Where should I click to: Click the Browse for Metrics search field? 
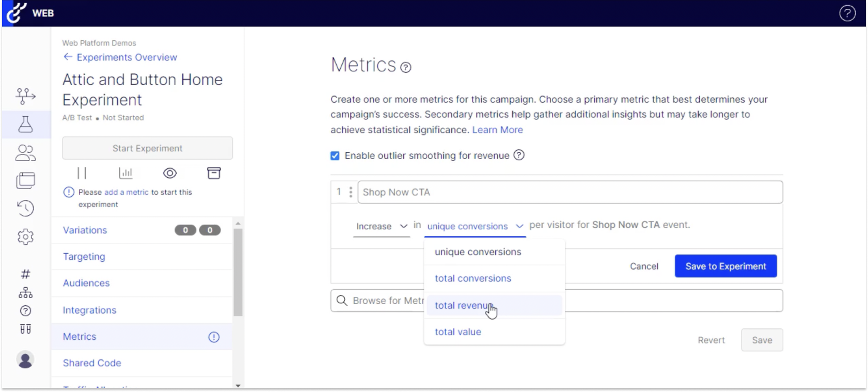[x=557, y=301]
